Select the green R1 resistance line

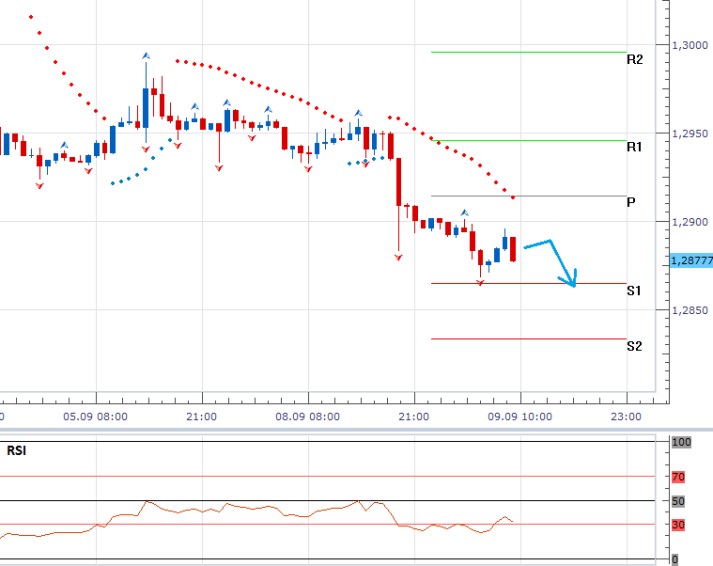(x=528, y=140)
